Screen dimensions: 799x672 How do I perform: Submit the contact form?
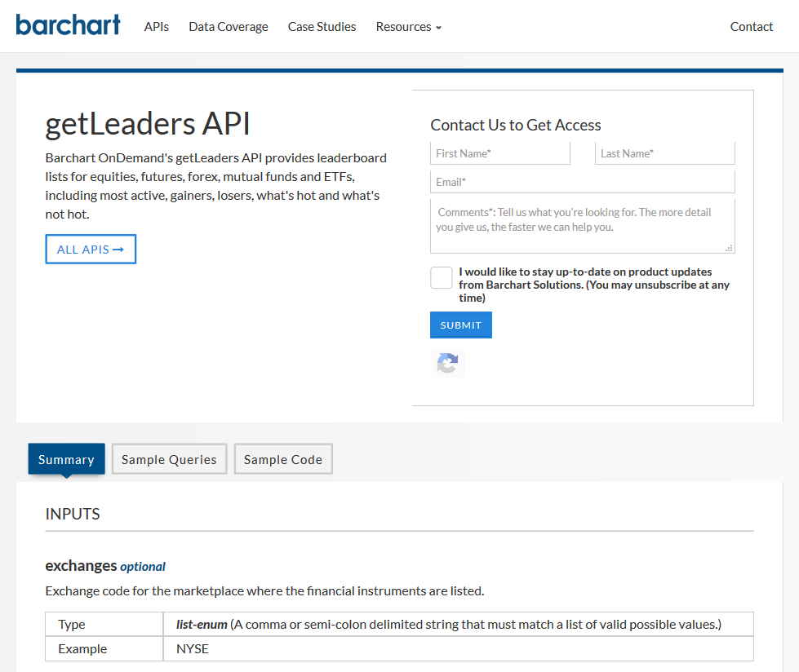(461, 325)
